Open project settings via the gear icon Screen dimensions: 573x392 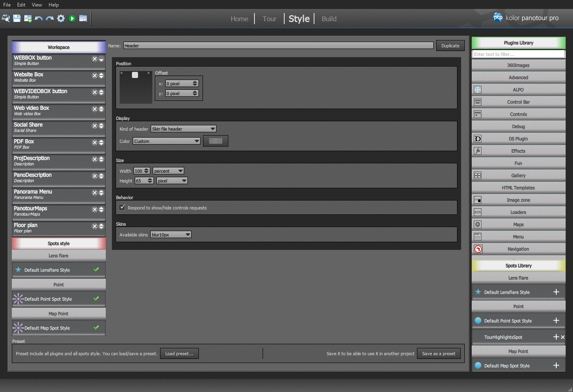click(61, 18)
